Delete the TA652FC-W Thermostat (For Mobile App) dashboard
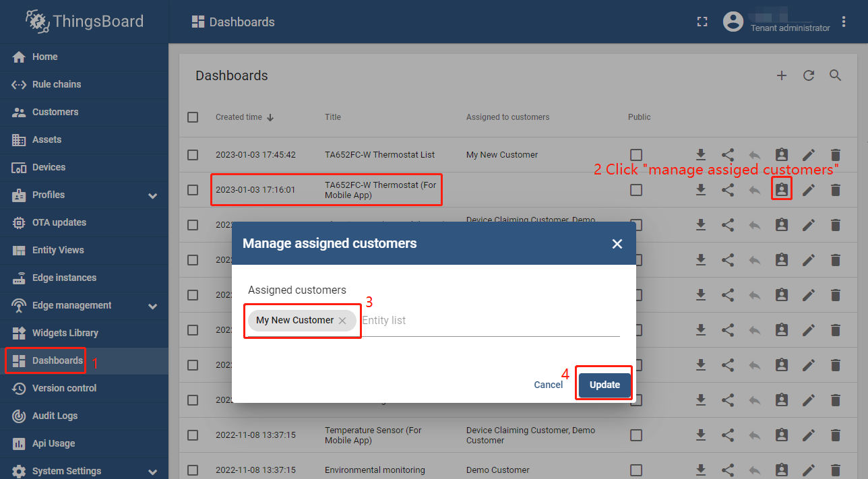Viewport: 868px width, 479px height. point(836,190)
